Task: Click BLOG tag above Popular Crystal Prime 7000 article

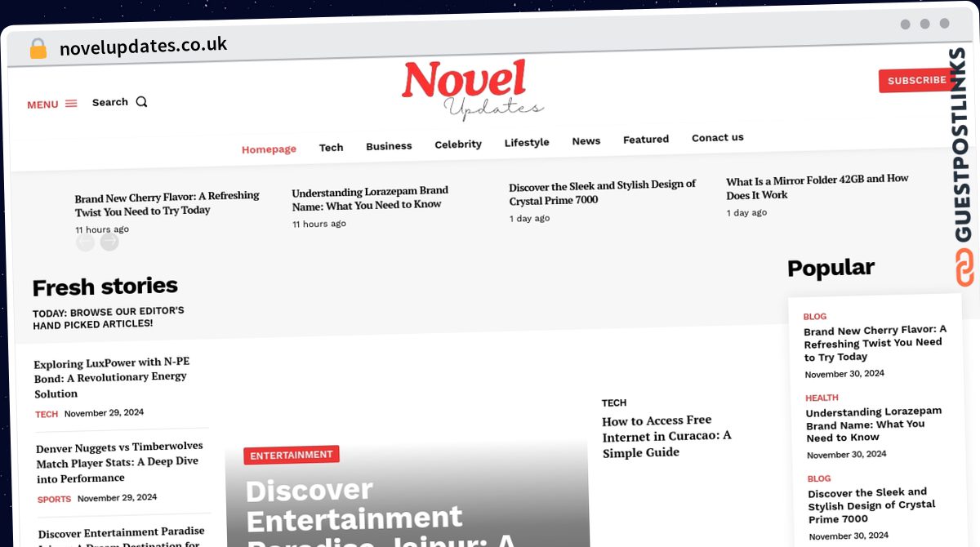Action: [819, 478]
